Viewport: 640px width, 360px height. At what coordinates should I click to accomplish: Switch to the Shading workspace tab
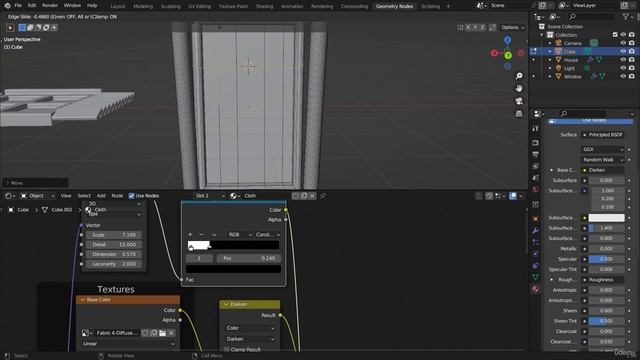(264, 6)
